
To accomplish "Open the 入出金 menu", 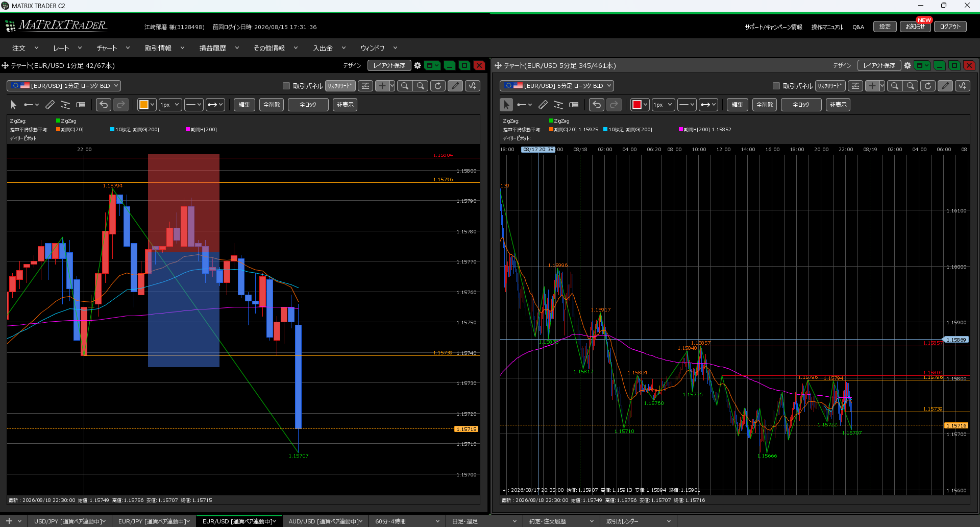I will coord(329,48).
